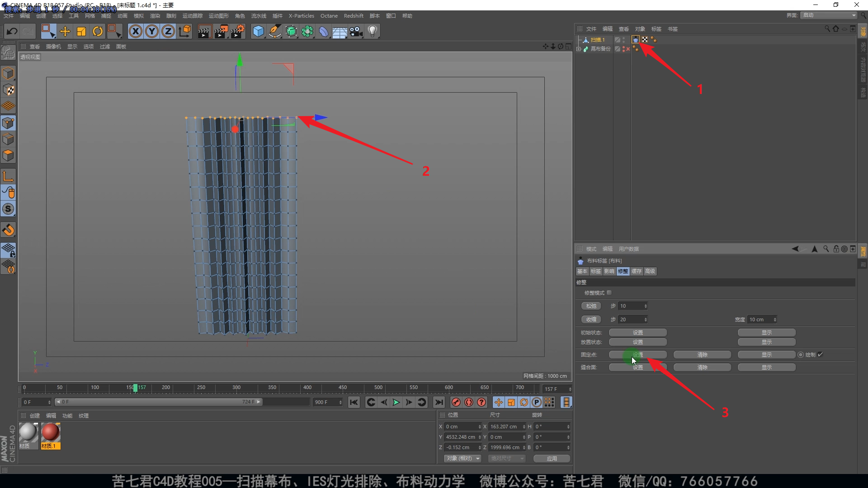Viewport: 868px width, 488px height.
Task: Click the Light object icon
Action: coord(373,31)
